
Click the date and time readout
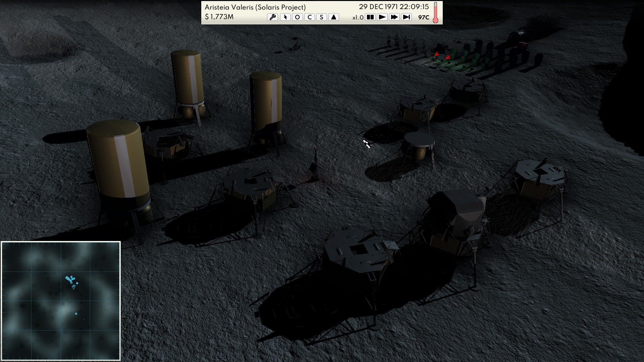[394, 7]
